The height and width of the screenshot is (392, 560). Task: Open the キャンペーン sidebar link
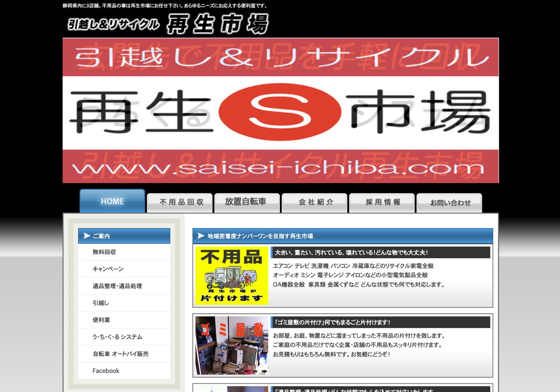pyautogui.click(x=108, y=269)
